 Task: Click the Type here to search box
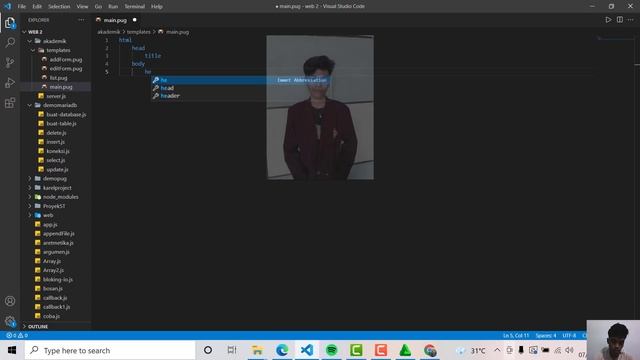(x=110, y=350)
